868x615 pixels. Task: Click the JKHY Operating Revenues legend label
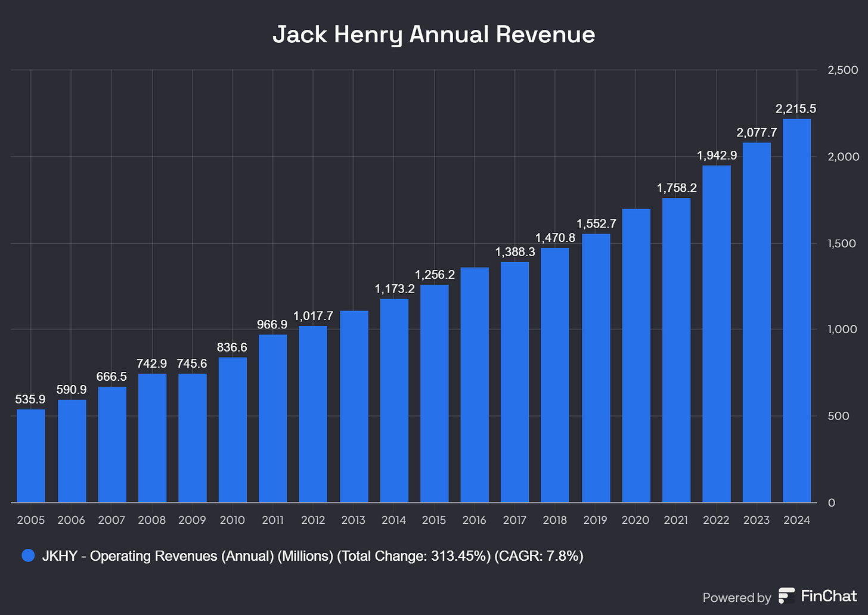[x=312, y=556]
